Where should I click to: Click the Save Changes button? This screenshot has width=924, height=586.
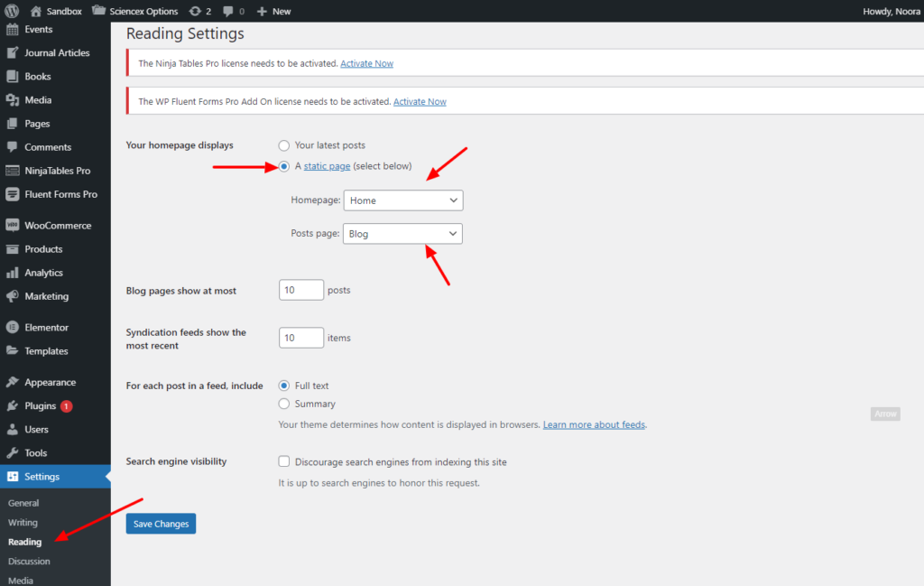click(161, 524)
